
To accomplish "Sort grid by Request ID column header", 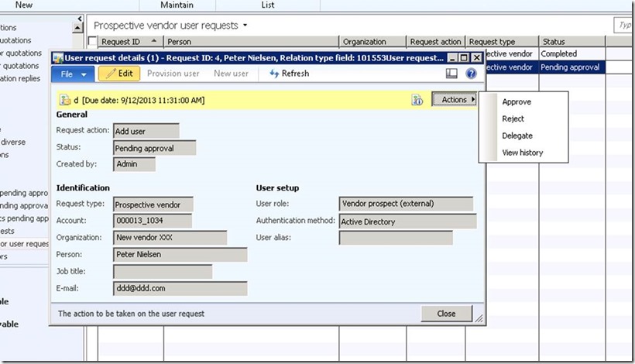I will tap(120, 42).
